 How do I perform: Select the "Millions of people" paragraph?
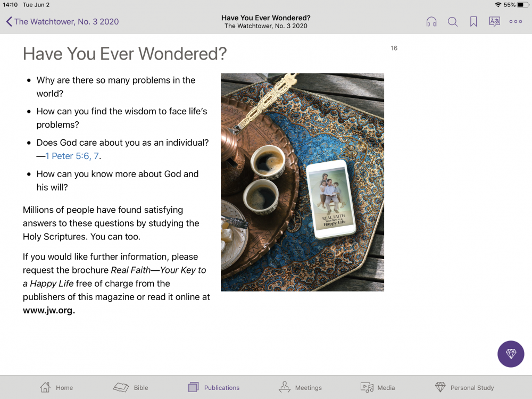tap(111, 223)
